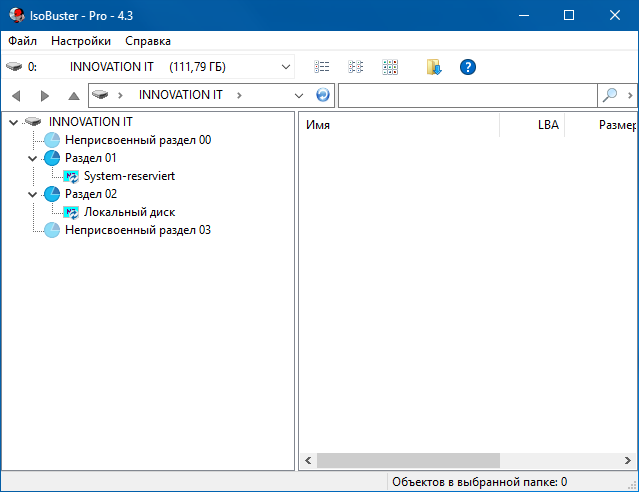Image resolution: width=639 pixels, height=492 pixels.
Task: Click the extract folder icon with blue arrow
Action: coord(434,67)
